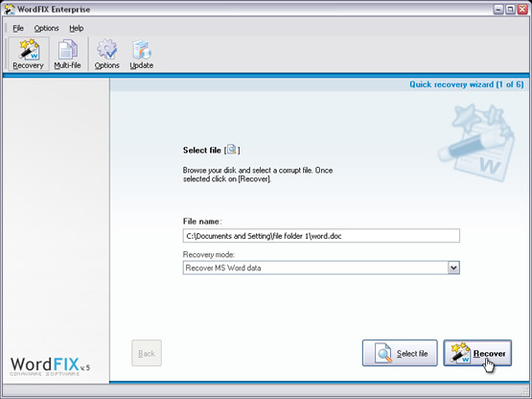Screen dimensions: 532x399
Task: Minimize the WordFIX Enterprise window
Action: 498,10
